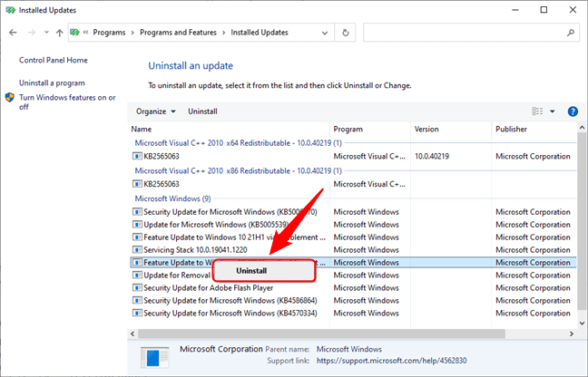
Task: Open the view options dropdown arrow
Action: 553,111
